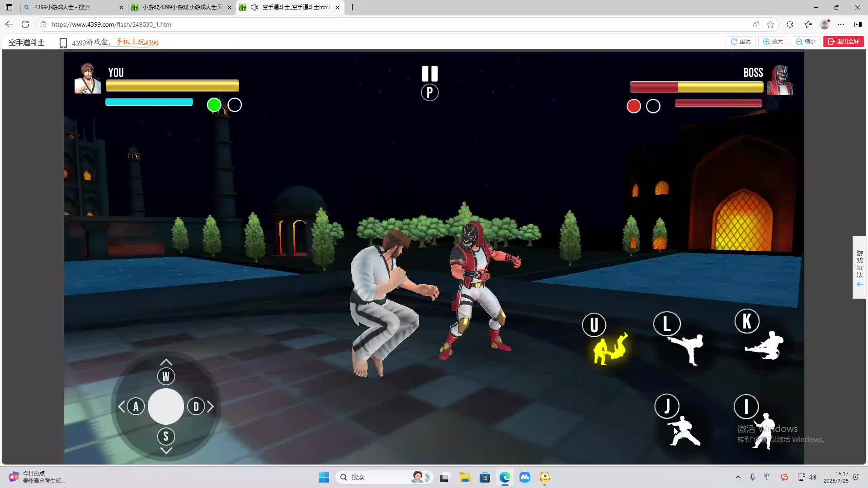Click the green player round indicator
The width and height of the screenshot is (868, 488).
pyautogui.click(x=214, y=105)
